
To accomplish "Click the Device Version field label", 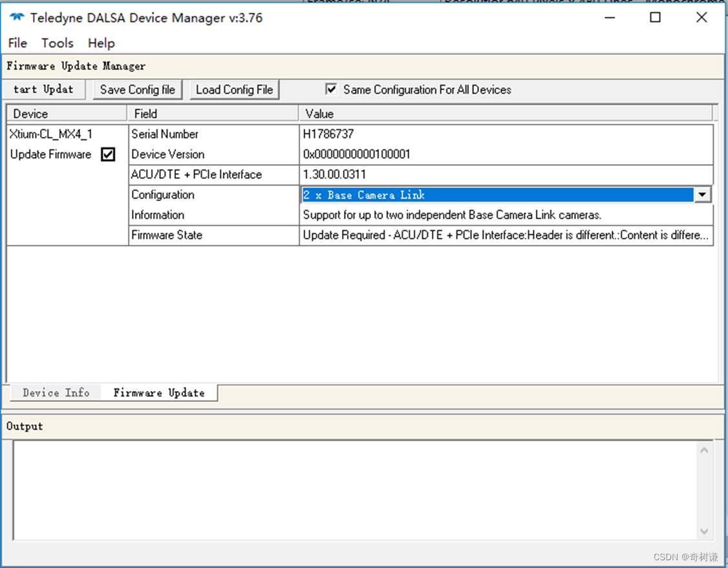I will 168,154.
